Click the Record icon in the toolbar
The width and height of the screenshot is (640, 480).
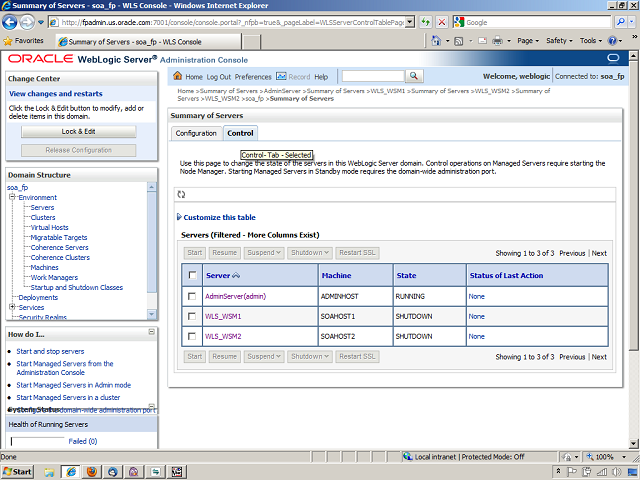(x=281, y=76)
